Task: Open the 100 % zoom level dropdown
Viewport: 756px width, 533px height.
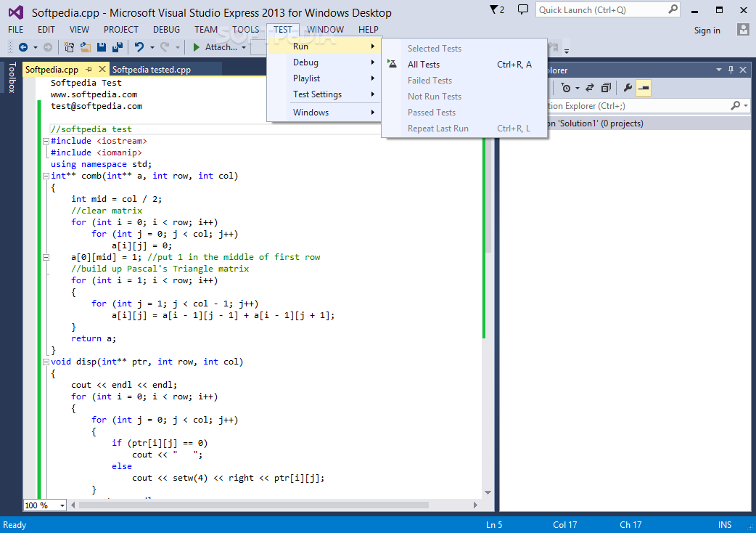Action: pyautogui.click(x=62, y=505)
